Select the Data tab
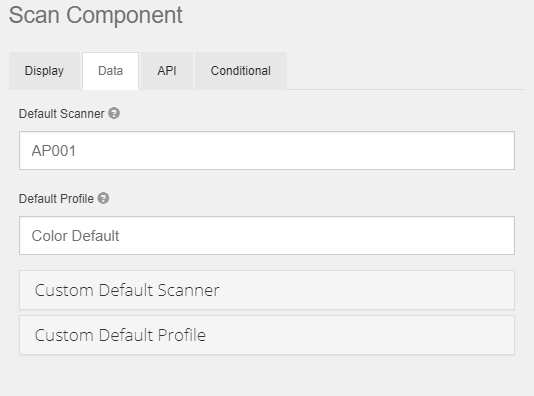 (x=110, y=71)
